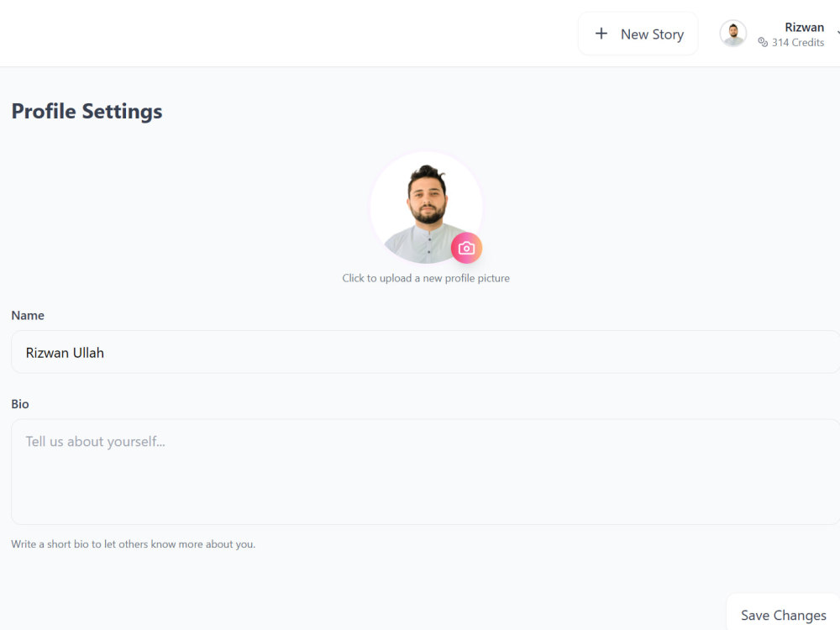This screenshot has width=840, height=630.
Task: Click the 'Name' field label
Action: tap(28, 316)
